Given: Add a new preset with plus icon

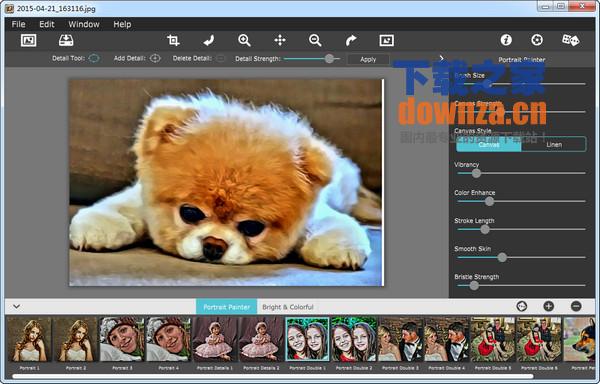Looking at the screenshot, I should point(548,306).
